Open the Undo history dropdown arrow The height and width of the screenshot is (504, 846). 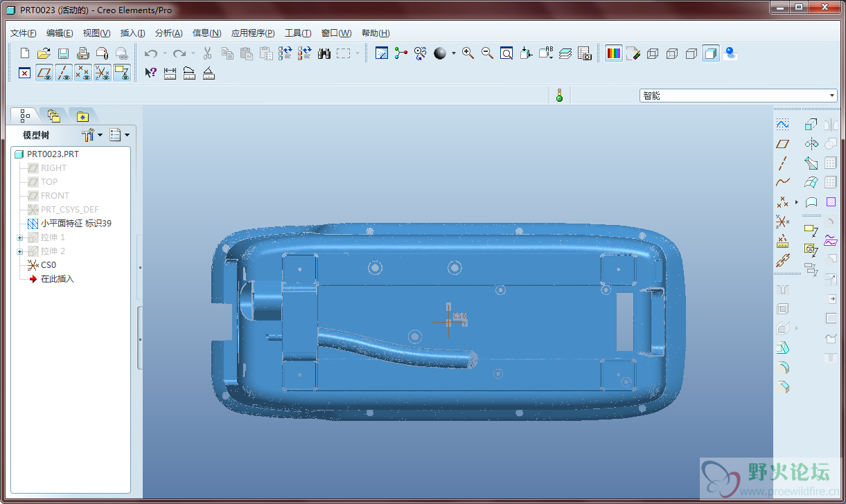coord(164,53)
